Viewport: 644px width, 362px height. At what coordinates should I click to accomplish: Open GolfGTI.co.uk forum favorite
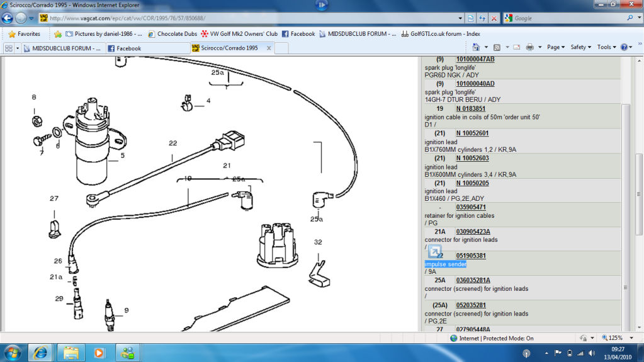coord(441,34)
